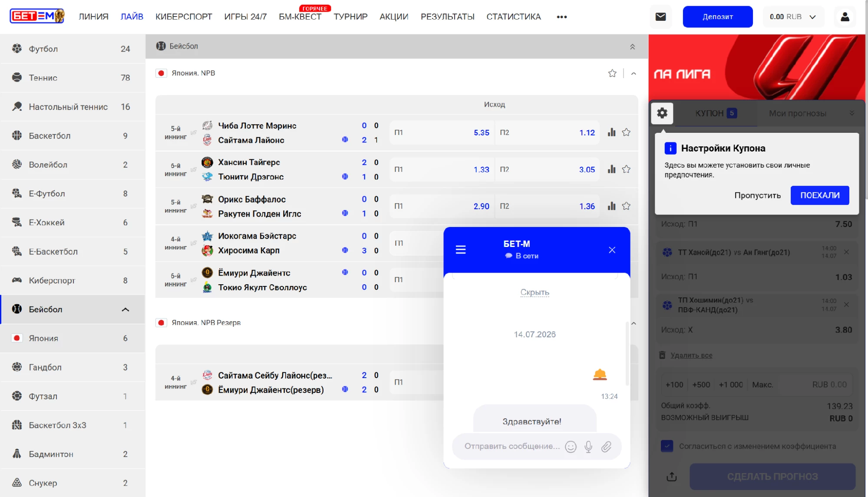This screenshot has width=868, height=497.
Task: Click the attach file paperclip icon
Action: tap(606, 446)
